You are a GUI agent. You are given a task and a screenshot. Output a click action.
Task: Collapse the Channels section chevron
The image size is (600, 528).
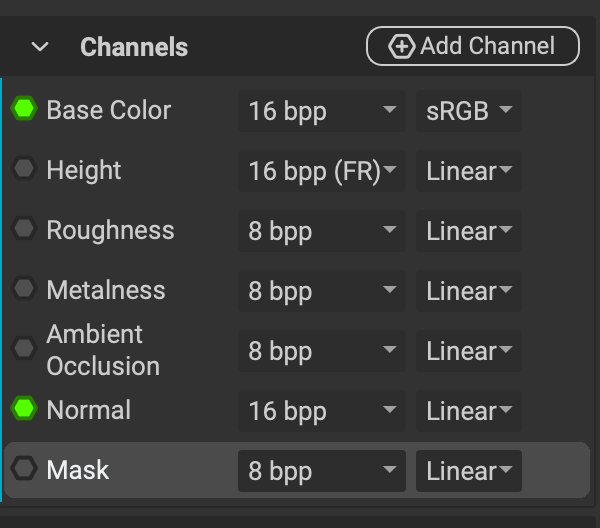click(40, 47)
